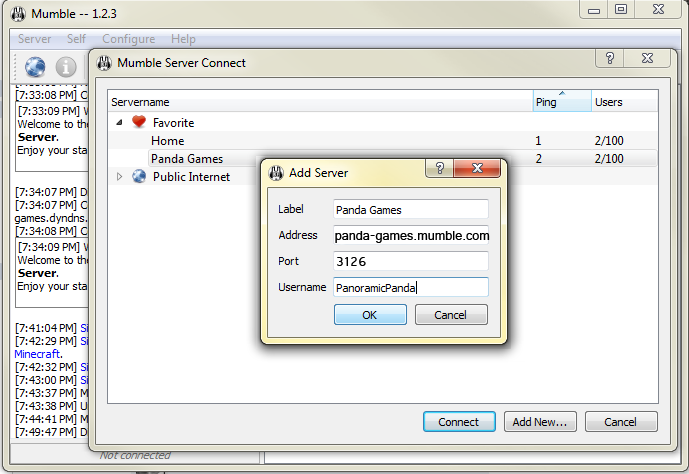Image resolution: width=689 pixels, height=474 pixels.
Task: Click the [7:34:07 PM] D log entry
Action: click(x=51, y=192)
